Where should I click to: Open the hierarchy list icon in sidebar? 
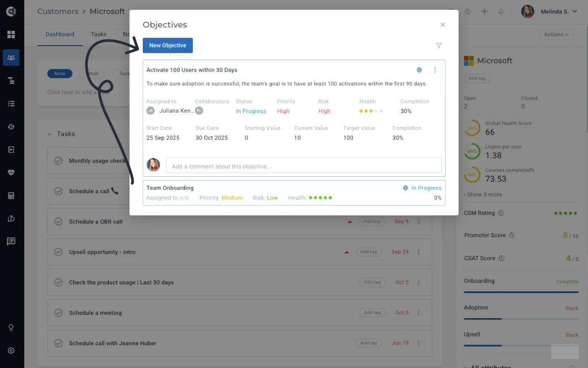click(11, 80)
